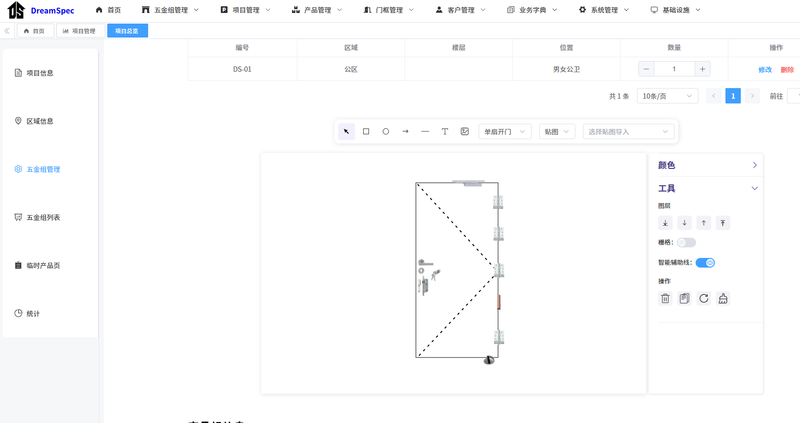Click the DreamSpec logo
The width and height of the screenshot is (800, 423).
[41, 10]
